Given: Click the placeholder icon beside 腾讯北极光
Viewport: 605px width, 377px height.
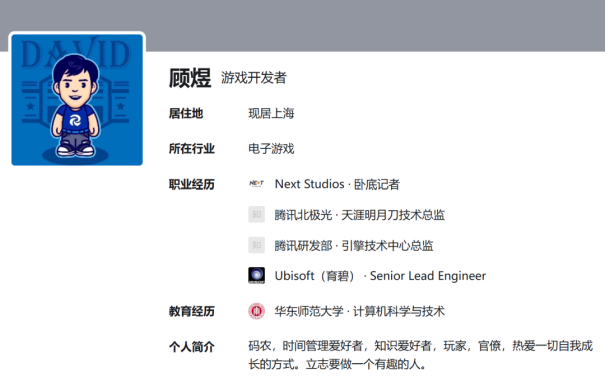Looking at the screenshot, I should point(257,215).
